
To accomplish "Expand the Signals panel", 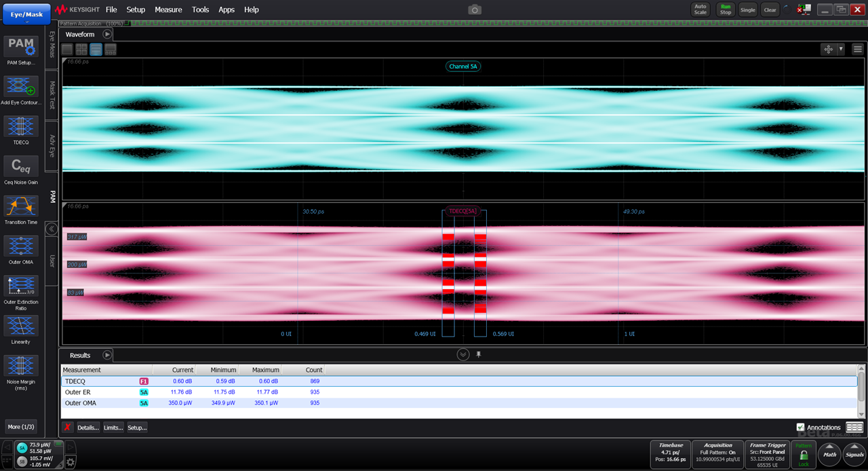I will 854,455.
